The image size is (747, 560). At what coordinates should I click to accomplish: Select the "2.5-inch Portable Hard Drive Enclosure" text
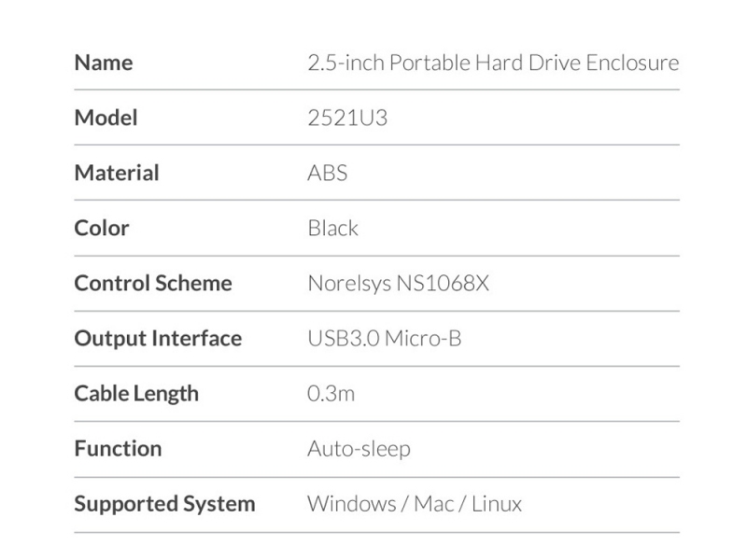pos(493,63)
